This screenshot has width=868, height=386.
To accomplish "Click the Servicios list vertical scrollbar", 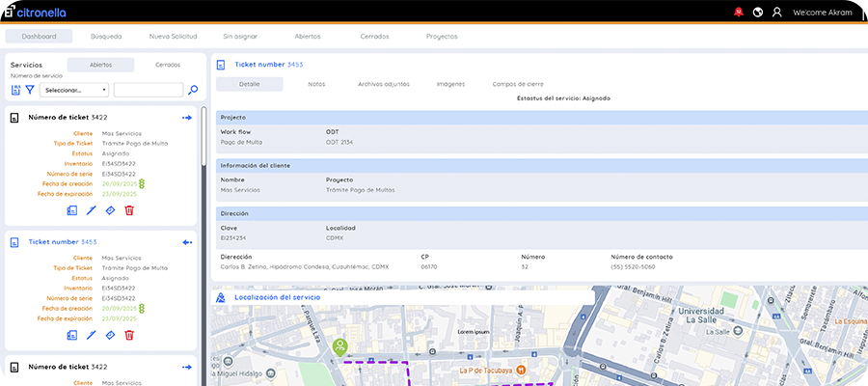I will pyautogui.click(x=203, y=135).
